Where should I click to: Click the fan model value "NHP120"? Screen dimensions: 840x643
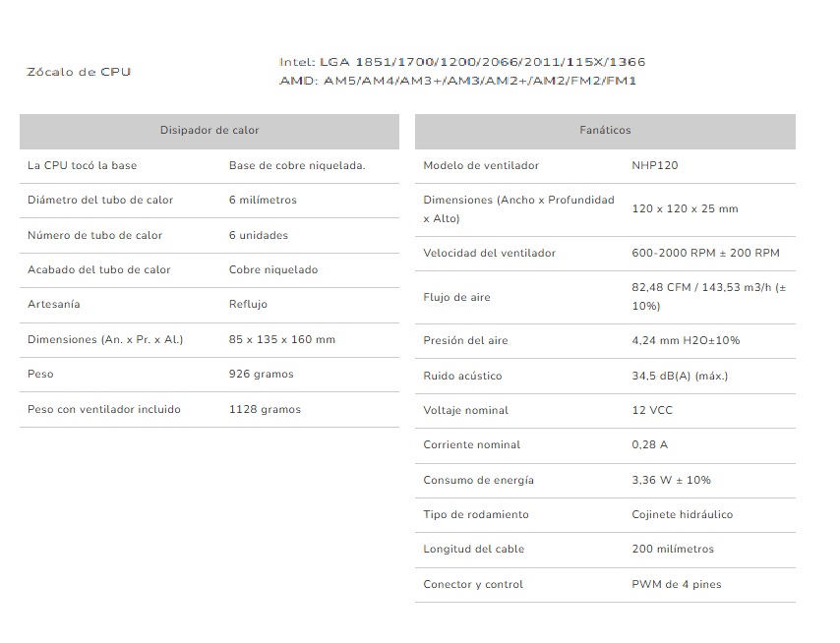pos(655,165)
